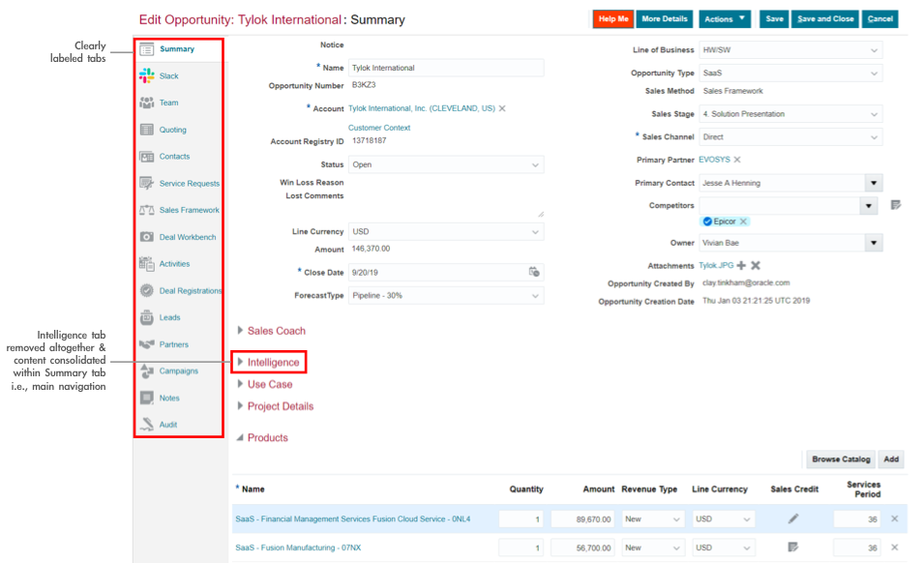Delete the Fusion Manufacturing product row
This screenshot has width=924, height=563.
[895, 548]
